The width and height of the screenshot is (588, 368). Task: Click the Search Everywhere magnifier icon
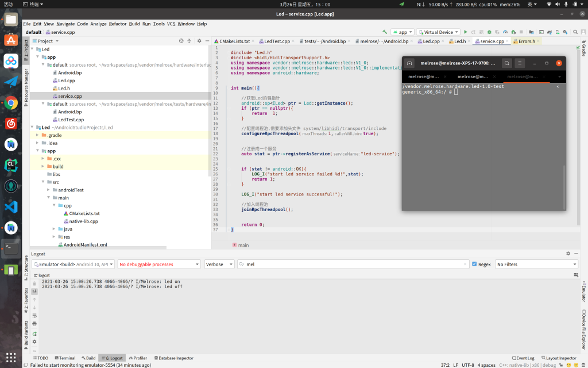[x=574, y=32]
